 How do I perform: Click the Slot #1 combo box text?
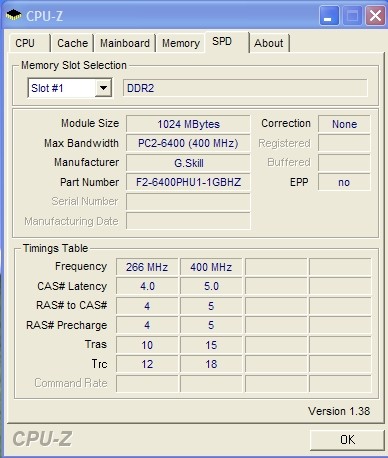click(47, 88)
